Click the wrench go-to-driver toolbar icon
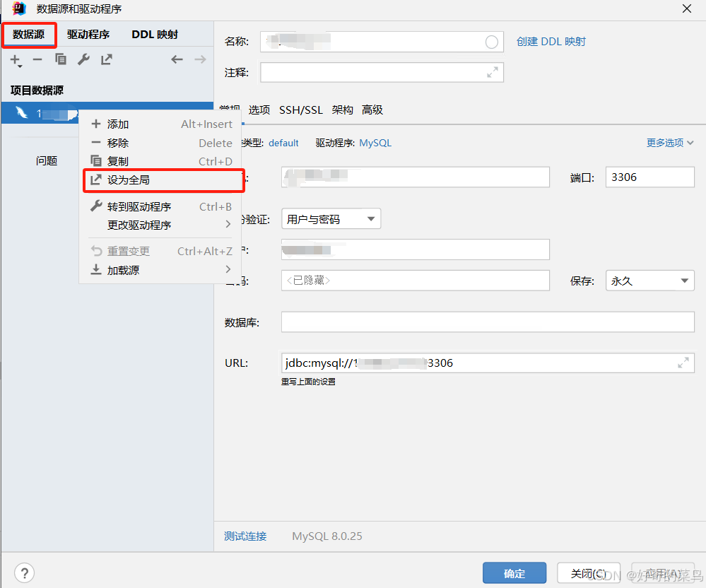 click(x=84, y=59)
